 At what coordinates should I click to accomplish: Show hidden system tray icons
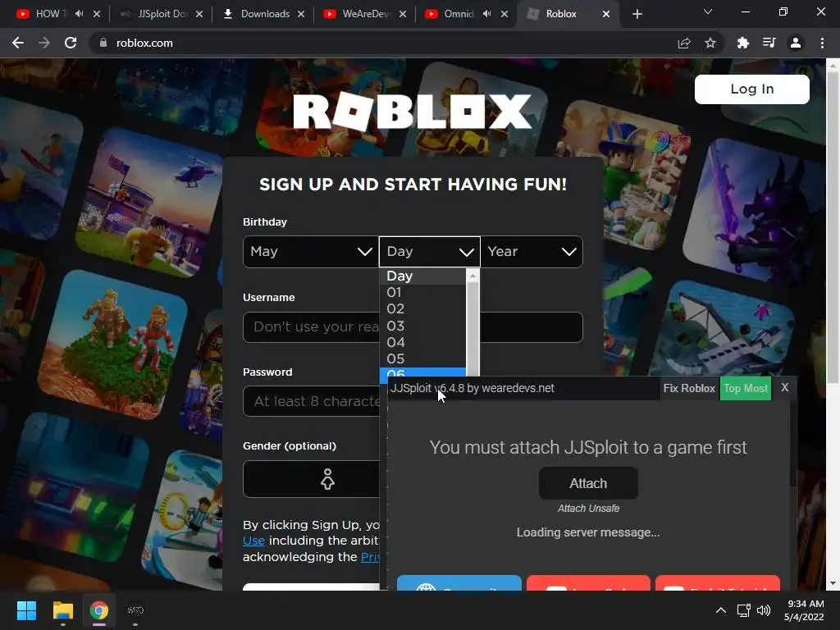[721, 610]
